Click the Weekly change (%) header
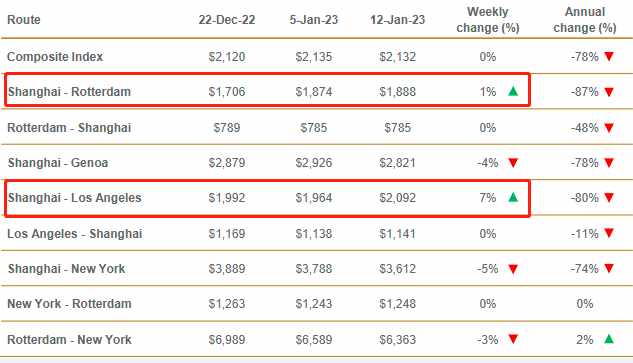633x363 pixels. (488, 20)
